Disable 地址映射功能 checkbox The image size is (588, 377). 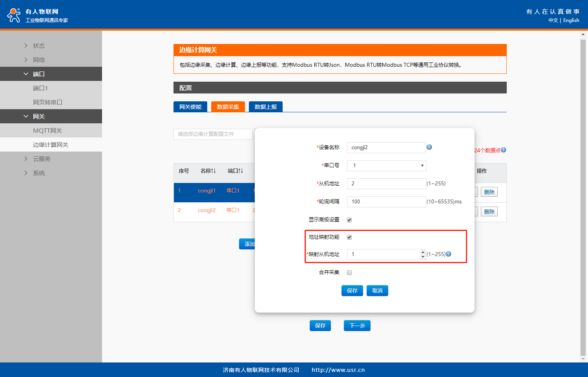click(x=349, y=237)
